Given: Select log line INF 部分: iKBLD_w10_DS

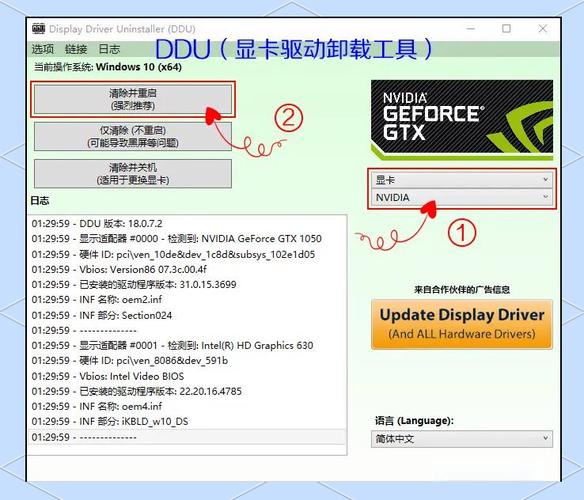Looking at the screenshot, I should pyautogui.click(x=187, y=421).
